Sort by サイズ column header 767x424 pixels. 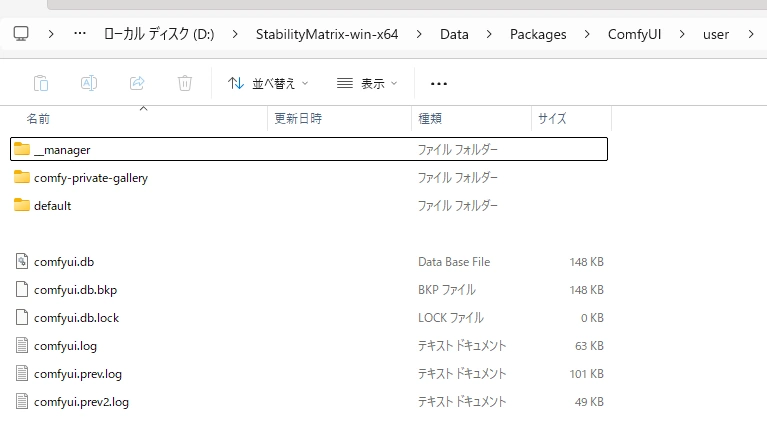tap(552, 118)
